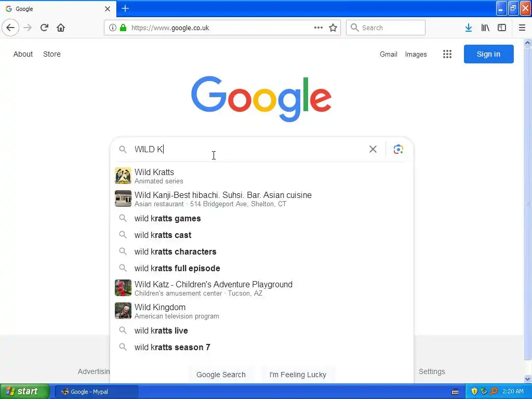Click the taskbar clock showing 2:20 AM
This screenshot has width=532, height=399.
pyautogui.click(x=513, y=391)
